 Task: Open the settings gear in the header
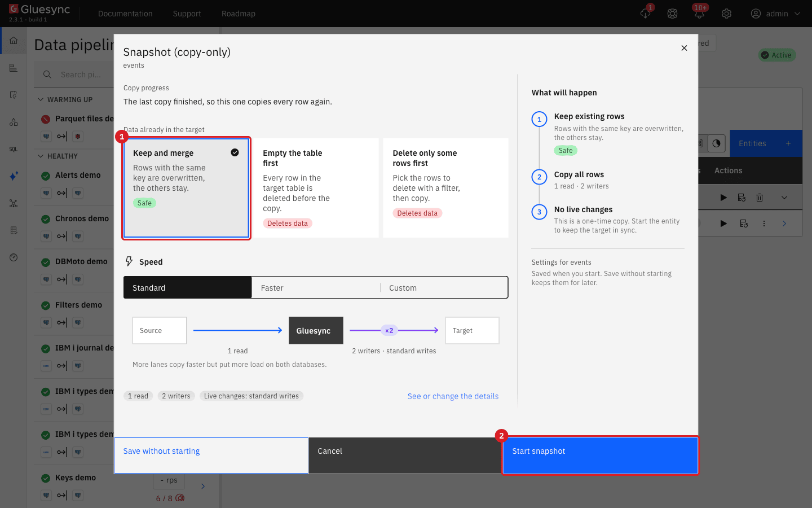point(727,14)
